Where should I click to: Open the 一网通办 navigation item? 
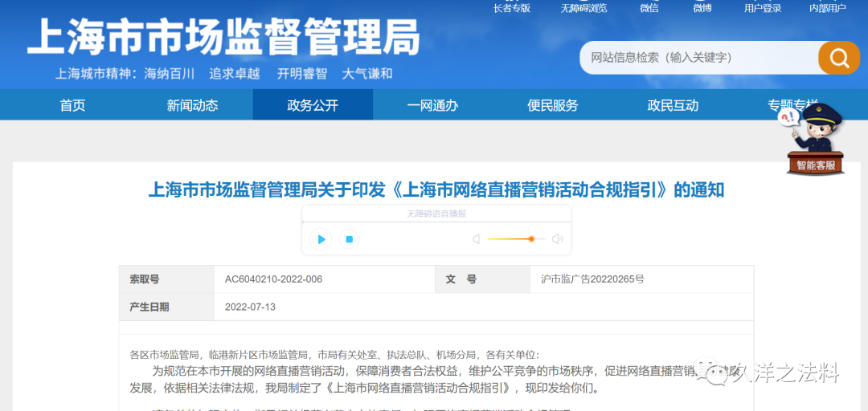[x=433, y=105]
